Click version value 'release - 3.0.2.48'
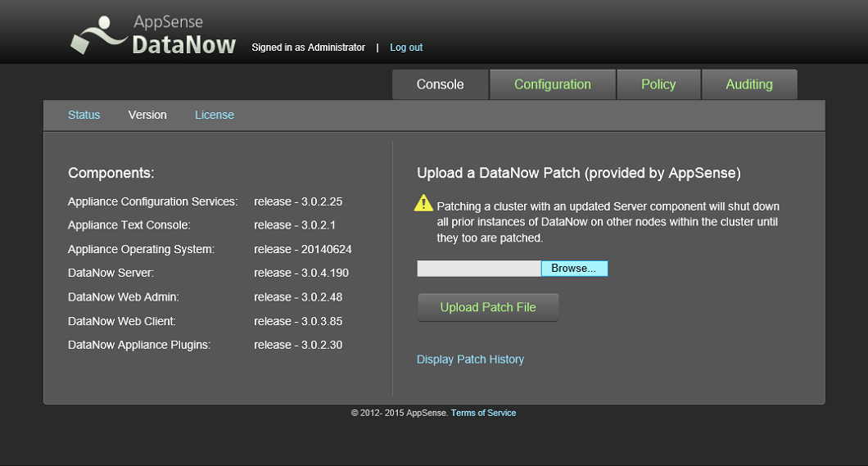Viewport: 868px width, 466px height. [298, 297]
